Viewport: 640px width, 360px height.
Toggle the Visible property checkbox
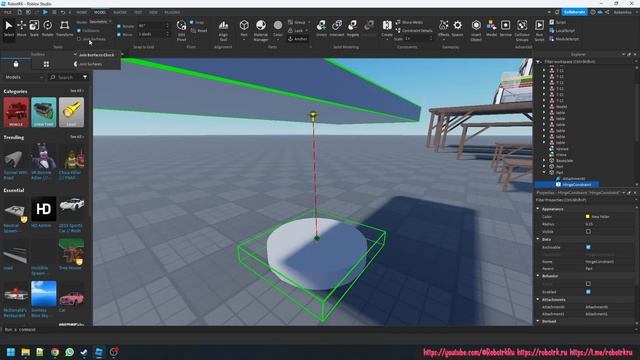tap(588, 231)
